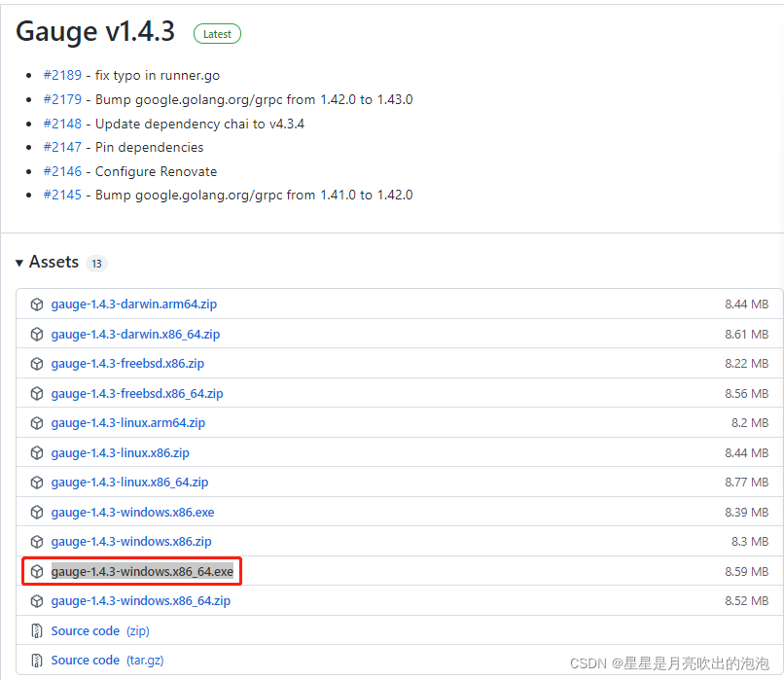The image size is (784, 680).
Task: Click package icon beside gauge-1.4.3-darwin.x86_64.zip
Action: 37,334
